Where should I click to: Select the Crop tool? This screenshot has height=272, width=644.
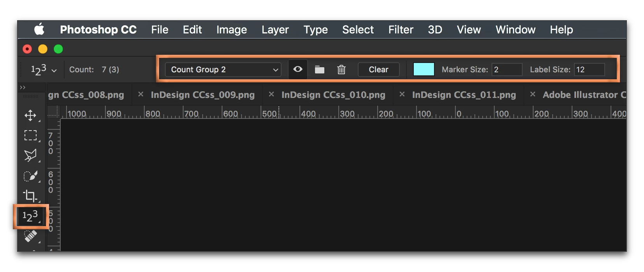click(x=30, y=195)
